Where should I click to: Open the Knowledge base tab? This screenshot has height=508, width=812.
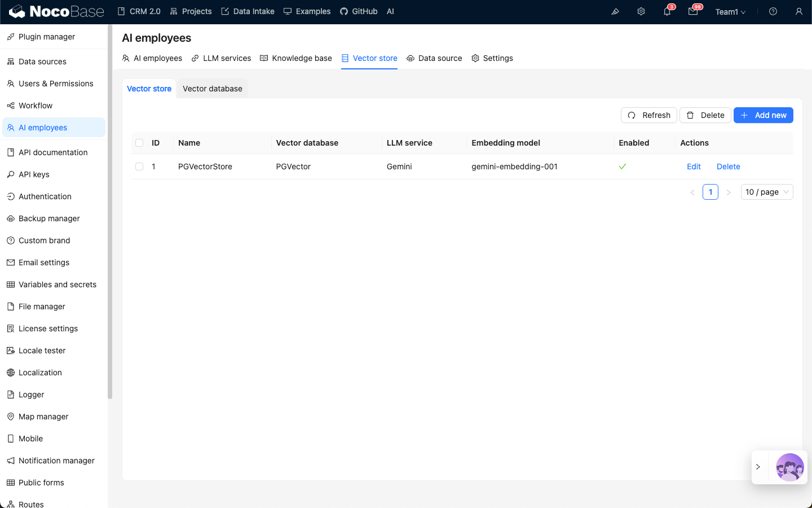coord(296,58)
